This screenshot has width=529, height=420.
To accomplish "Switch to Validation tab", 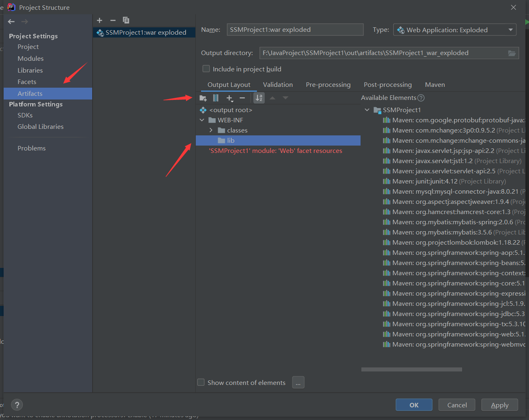I will click(278, 85).
